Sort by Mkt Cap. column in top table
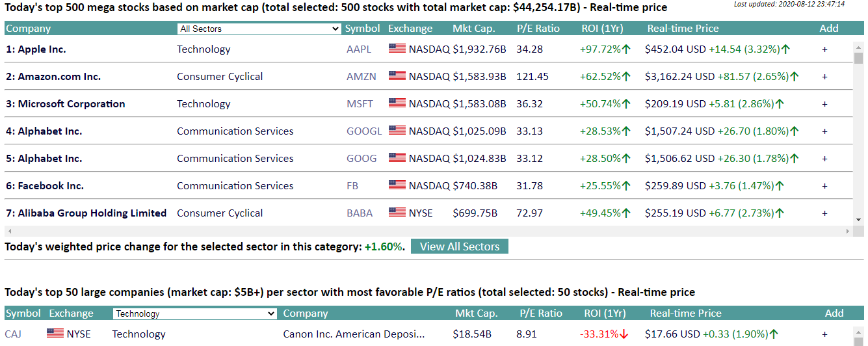 pyautogui.click(x=474, y=29)
